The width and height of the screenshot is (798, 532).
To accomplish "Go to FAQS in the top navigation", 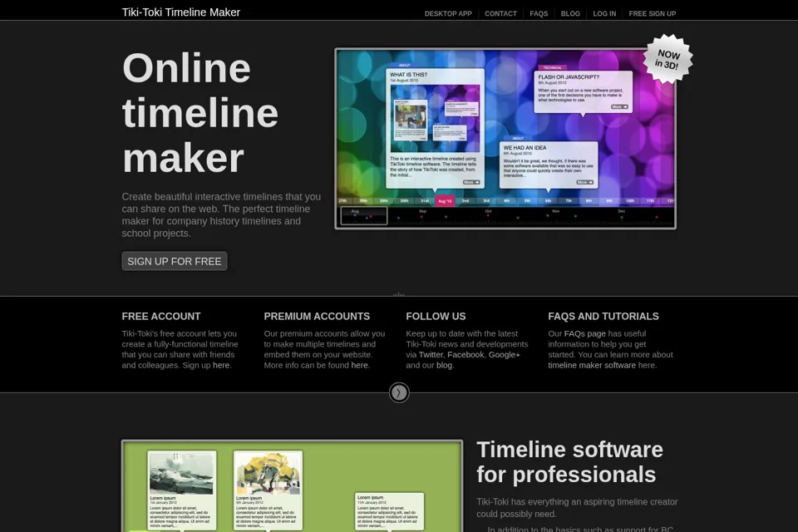I will pos(539,14).
